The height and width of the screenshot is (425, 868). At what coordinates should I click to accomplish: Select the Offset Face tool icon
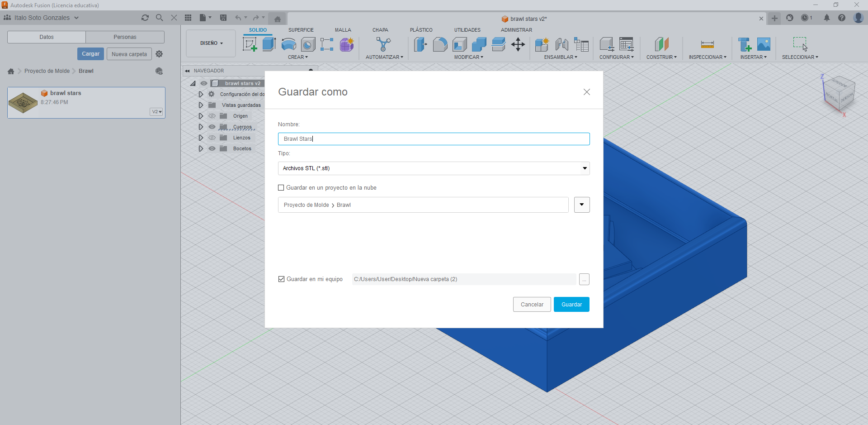pyautogui.click(x=498, y=44)
